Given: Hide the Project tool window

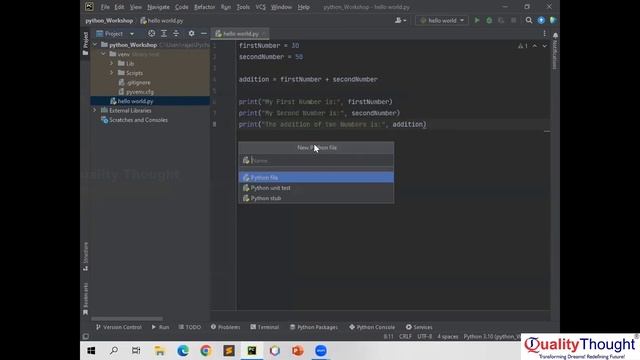Looking at the screenshot, I should 204,33.
